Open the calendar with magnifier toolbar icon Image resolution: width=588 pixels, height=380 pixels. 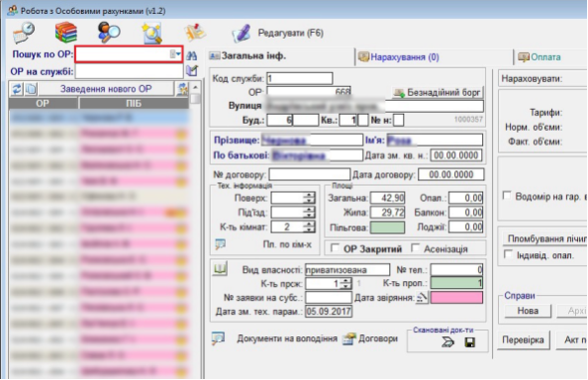click(23, 33)
